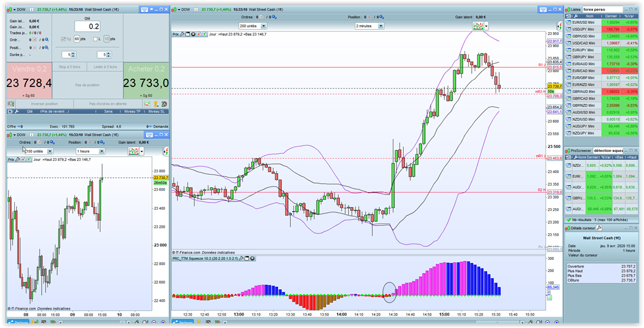Click the green arrow icon on main chart Prix label
This screenshot has width=644, height=328.
point(205,33)
